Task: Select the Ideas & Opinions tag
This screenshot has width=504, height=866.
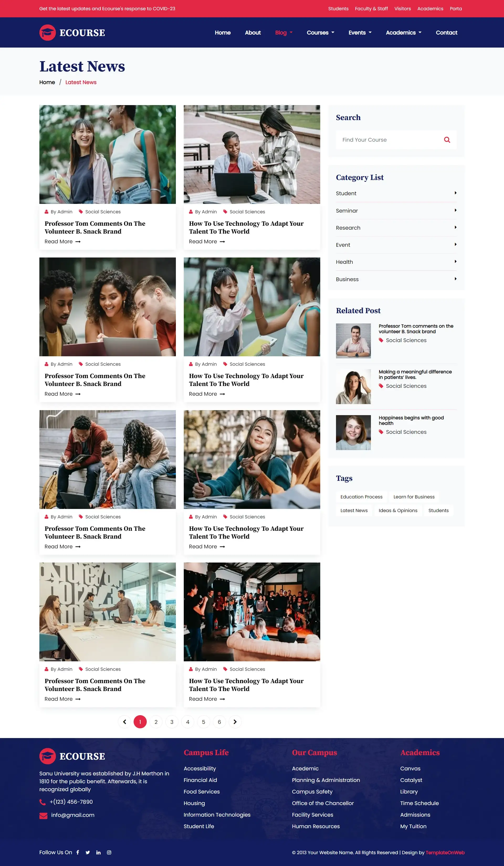Action: click(x=398, y=511)
